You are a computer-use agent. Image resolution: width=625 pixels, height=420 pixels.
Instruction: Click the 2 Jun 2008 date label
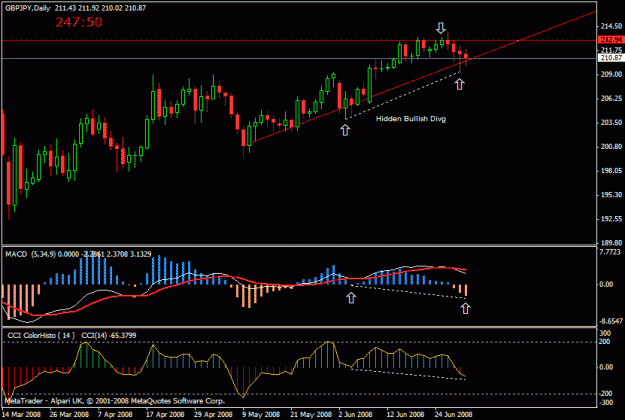355,414
